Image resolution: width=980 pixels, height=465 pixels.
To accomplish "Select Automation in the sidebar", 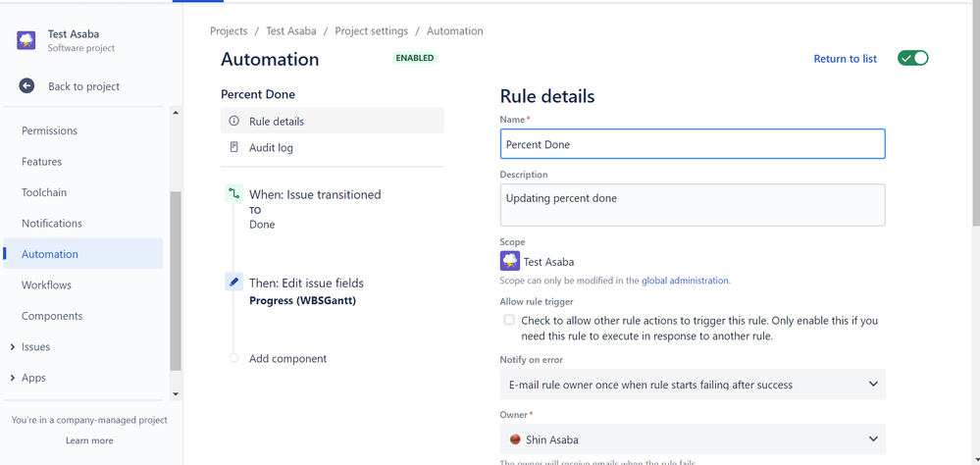I will pos(83,254).
